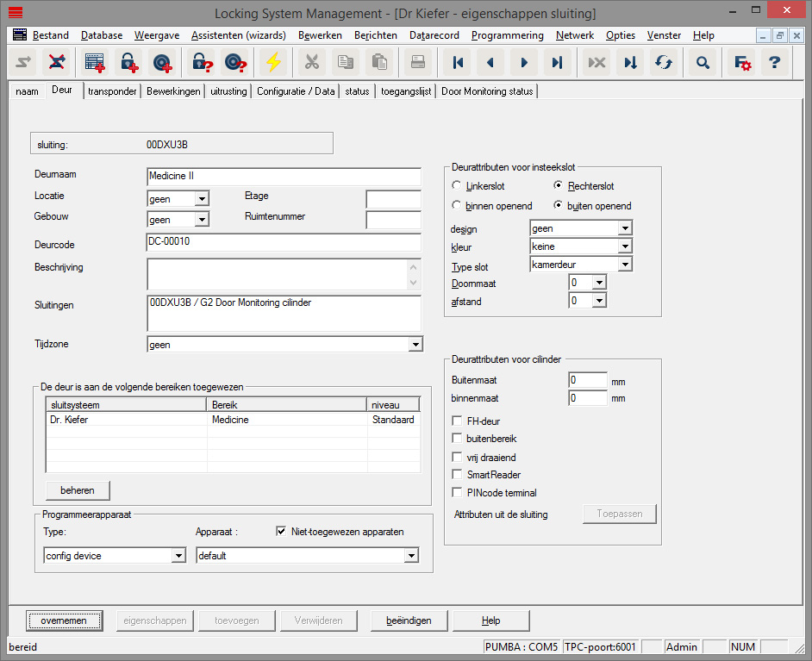Click the refresh arrows toolbar icon
Image resolution: width=812 pixels, height=661 pixels.
(663, 62)
